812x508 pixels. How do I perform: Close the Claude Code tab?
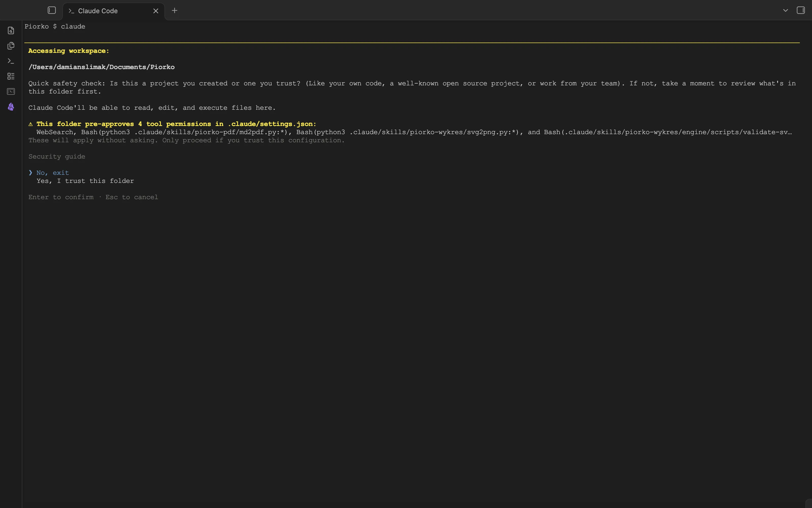156,11
